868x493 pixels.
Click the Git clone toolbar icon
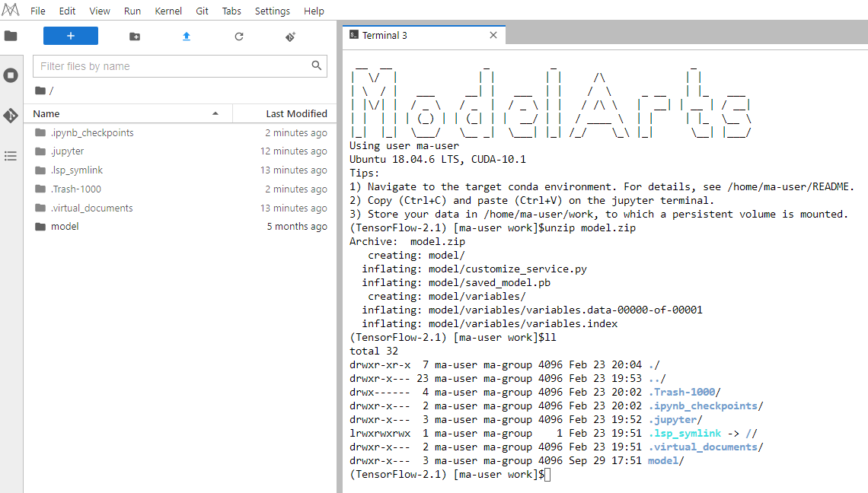tap(291, 37)
